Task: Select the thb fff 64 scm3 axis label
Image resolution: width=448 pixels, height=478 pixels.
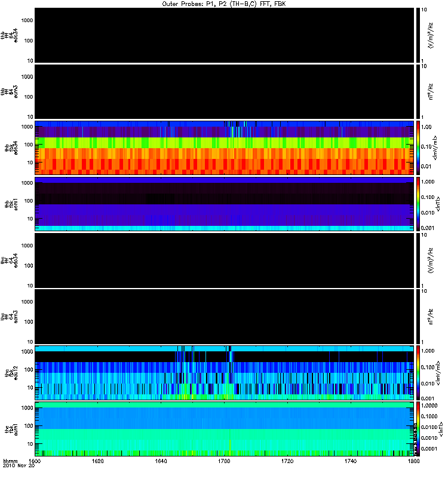Action: click(x=9, y=91)
